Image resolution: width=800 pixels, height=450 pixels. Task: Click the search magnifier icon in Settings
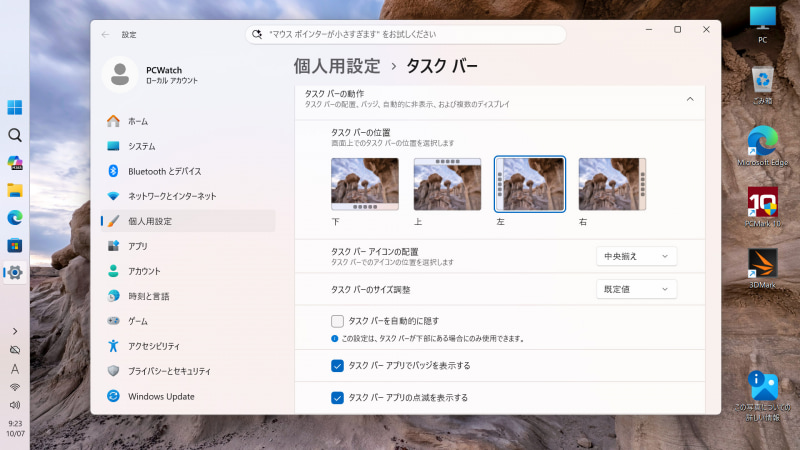coord(257,34)
